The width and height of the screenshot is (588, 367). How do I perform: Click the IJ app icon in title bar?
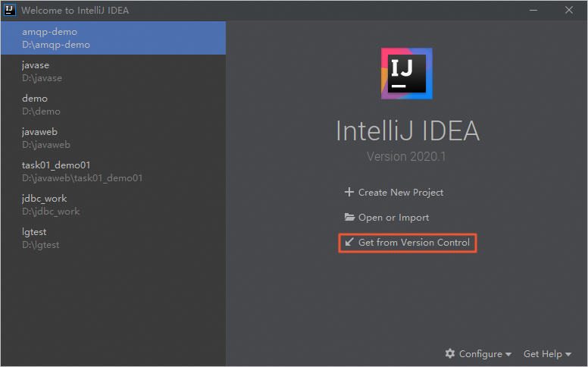coord(9,10)
